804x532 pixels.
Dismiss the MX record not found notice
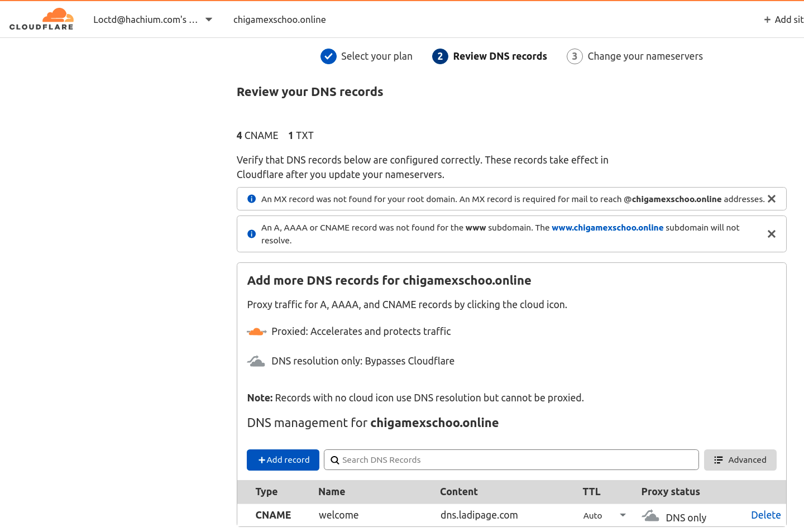tap(772, 199)
